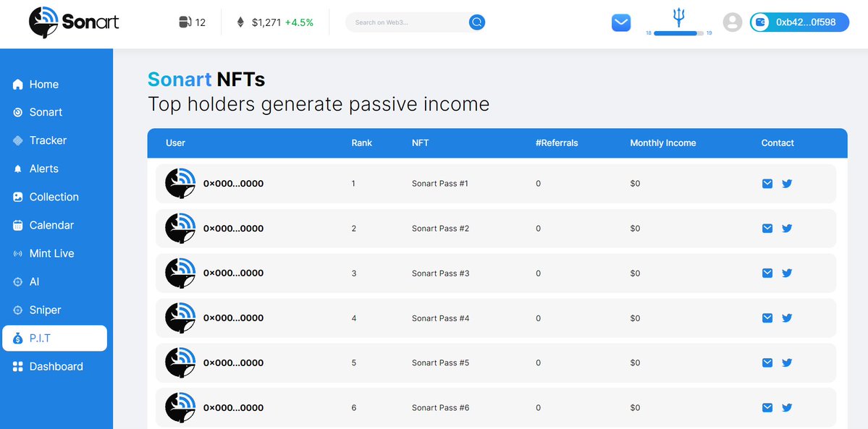Open Twitter for rank 5 holder
The height and width of the screenshot is (429, 868).
click(787, 362)
